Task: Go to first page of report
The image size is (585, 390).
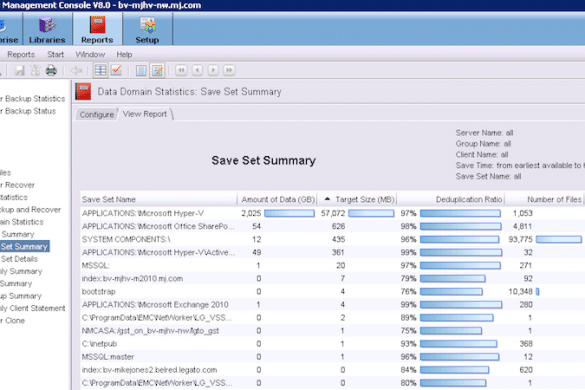Action: (181, 70)
